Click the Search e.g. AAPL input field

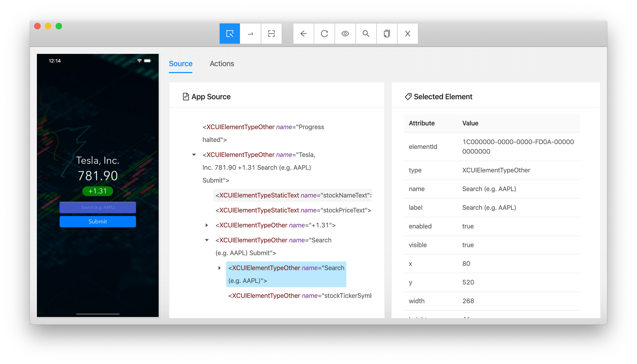(x=97, y=207)
